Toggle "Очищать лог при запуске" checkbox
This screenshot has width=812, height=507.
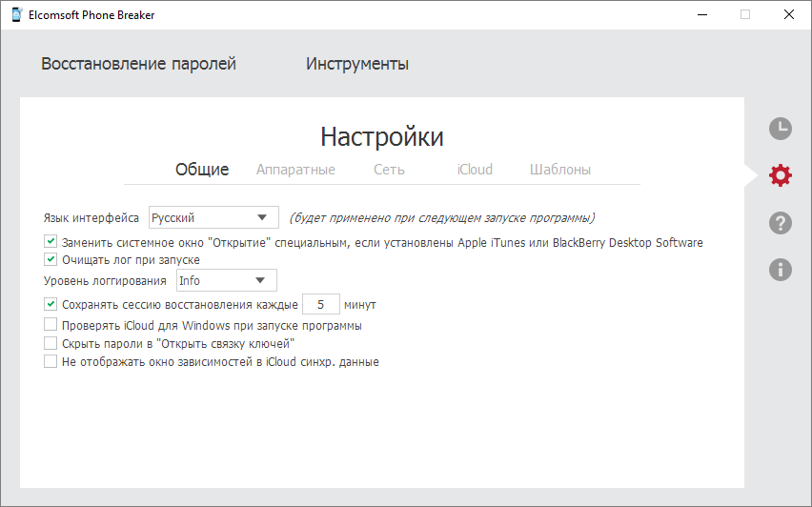click(x=51, y=259)
